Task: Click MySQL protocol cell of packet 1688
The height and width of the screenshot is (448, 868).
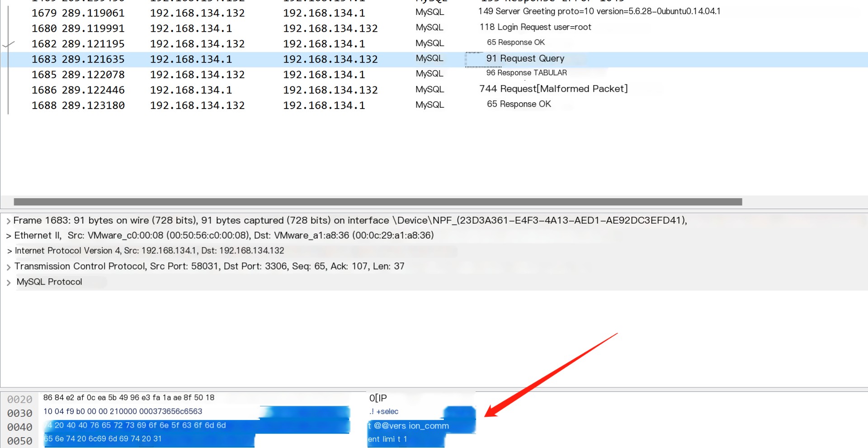Action: (429, 105)
